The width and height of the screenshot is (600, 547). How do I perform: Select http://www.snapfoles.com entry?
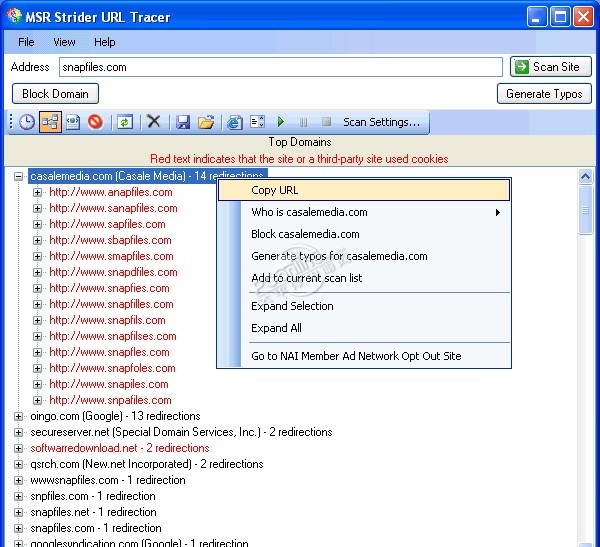click(112, 368)
